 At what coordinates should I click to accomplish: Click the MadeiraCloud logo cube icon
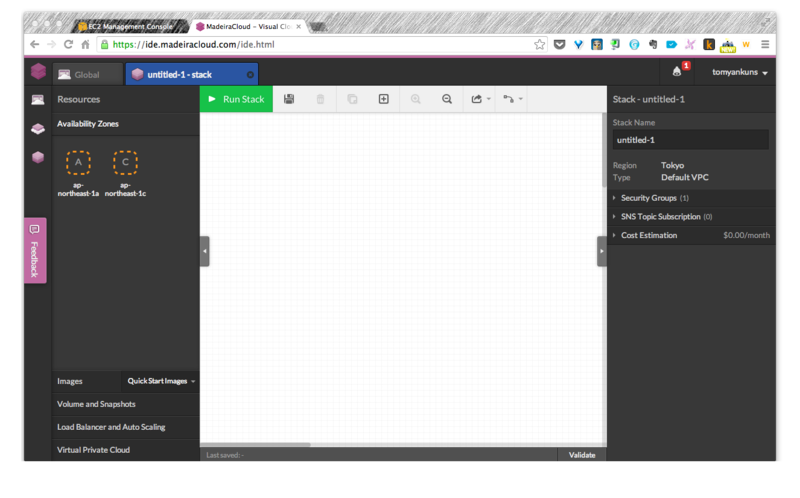[x=38, y=71]
